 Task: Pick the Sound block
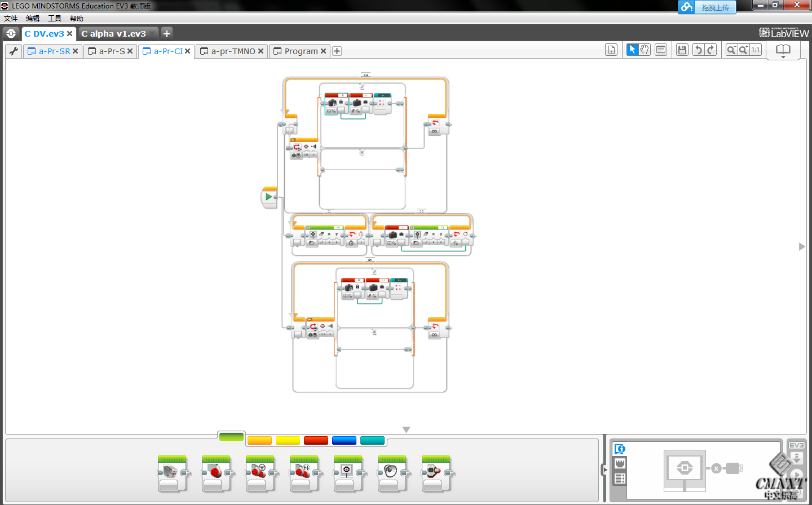click(x=392, y=473)
